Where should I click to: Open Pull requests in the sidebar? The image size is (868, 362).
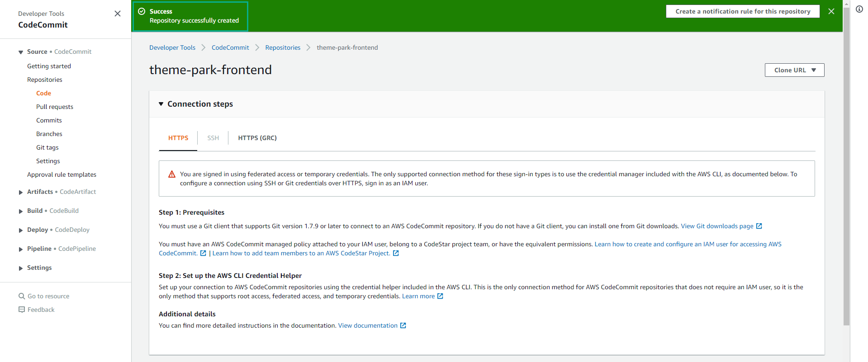tap(55, 107)
